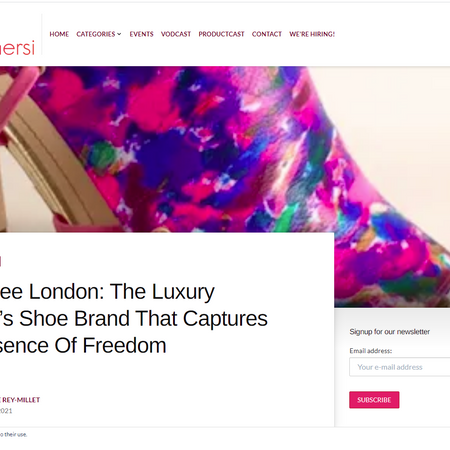
Task: Click the chevron next to Categories
Action: (x=119, y=34)
